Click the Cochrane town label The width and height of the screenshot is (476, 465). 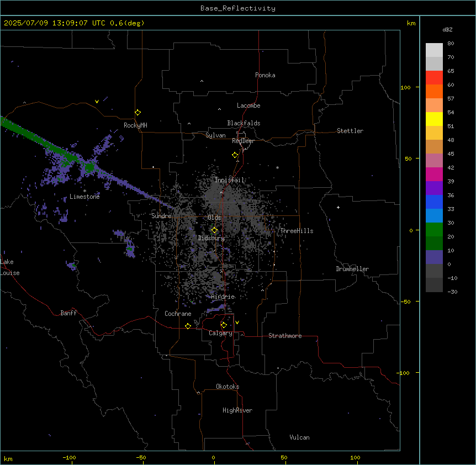tap(178, 314)
